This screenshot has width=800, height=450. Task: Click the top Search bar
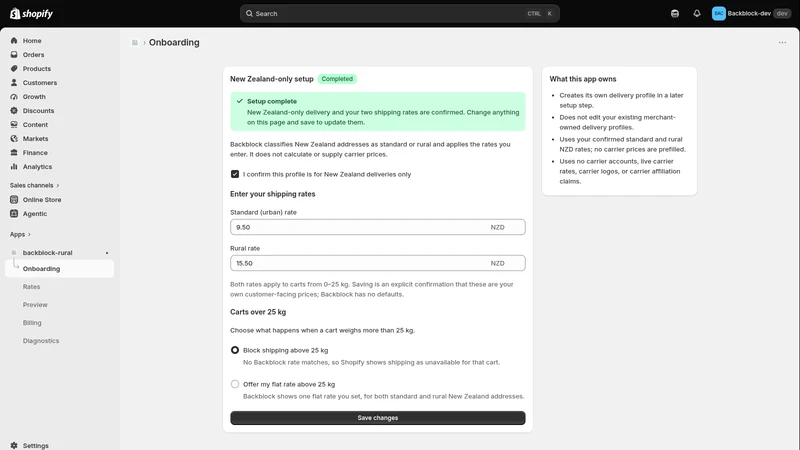399,14
